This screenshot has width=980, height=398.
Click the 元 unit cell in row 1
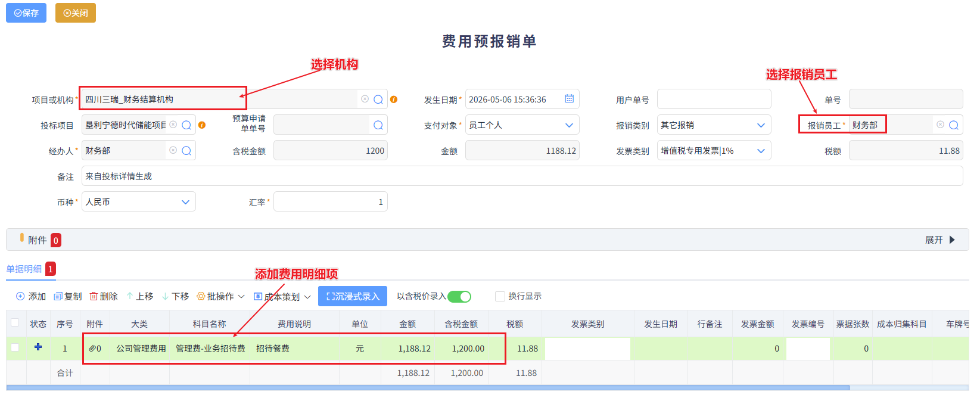coord(360,349)
